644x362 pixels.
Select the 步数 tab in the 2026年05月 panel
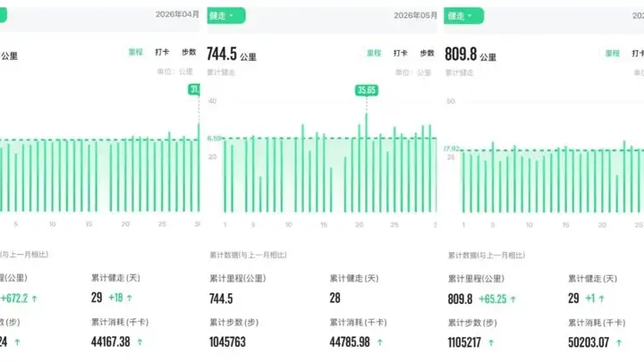tap(428, 53)
